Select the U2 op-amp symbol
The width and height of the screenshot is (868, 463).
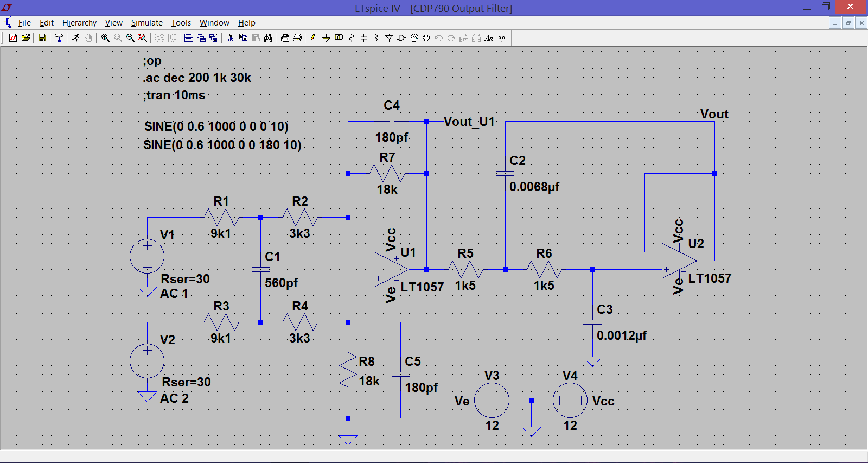point(679,261)
